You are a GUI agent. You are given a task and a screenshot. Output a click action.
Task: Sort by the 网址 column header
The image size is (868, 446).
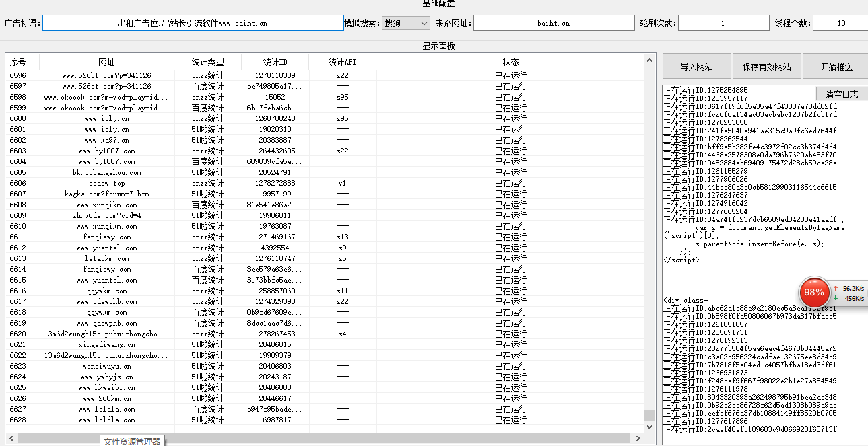pos(106,62)
